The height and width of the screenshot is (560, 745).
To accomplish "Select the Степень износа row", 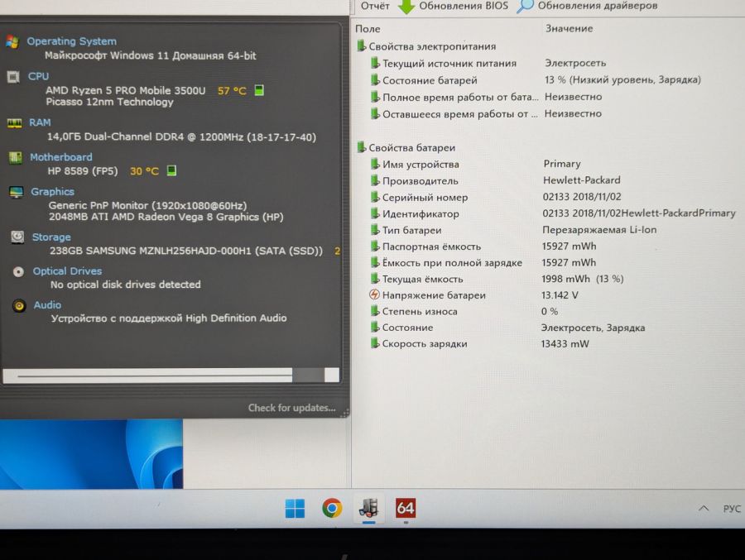I will 464,312.
